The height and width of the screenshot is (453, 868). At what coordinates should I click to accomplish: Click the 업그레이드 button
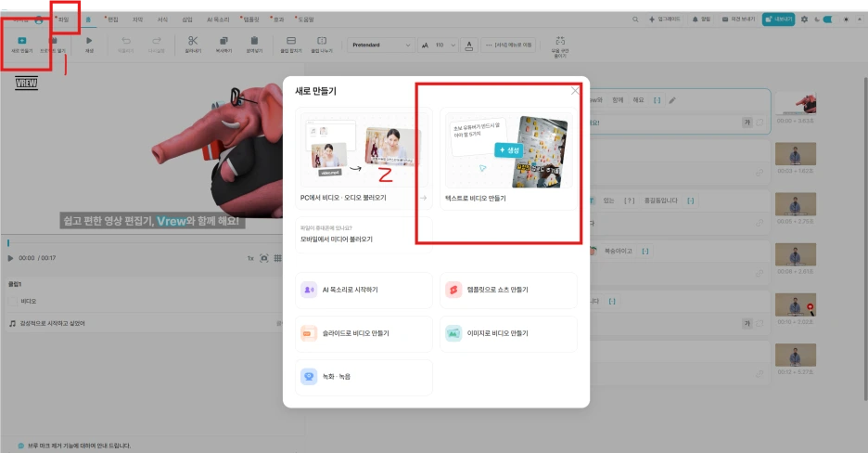664,19
